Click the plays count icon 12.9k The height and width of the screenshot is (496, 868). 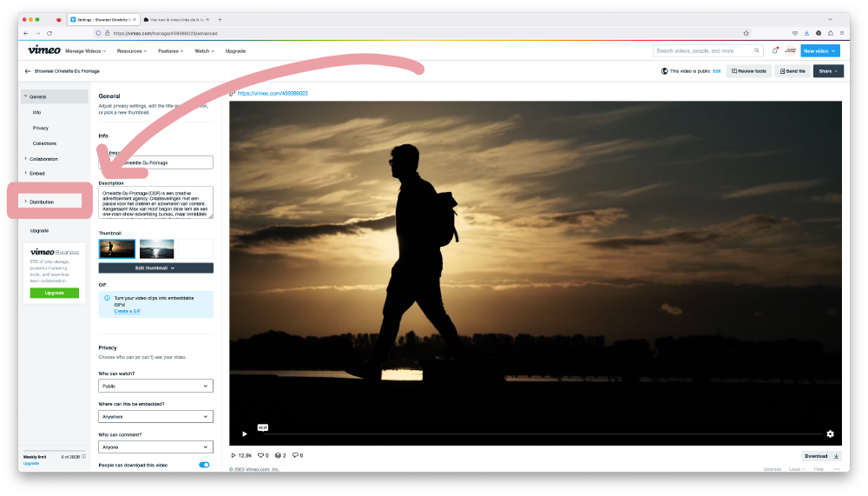233,455
